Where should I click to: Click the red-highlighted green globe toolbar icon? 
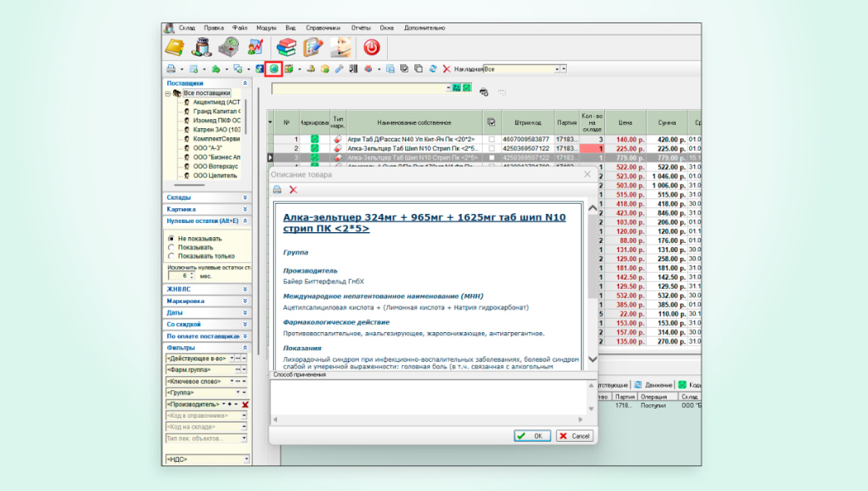273,69
